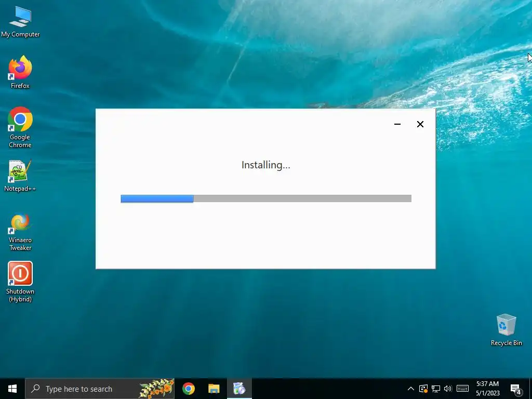The width and height of the screenshot is (532, 399).
Task: Open Google Chrome desktop shortcut
Action: point(20,127)
